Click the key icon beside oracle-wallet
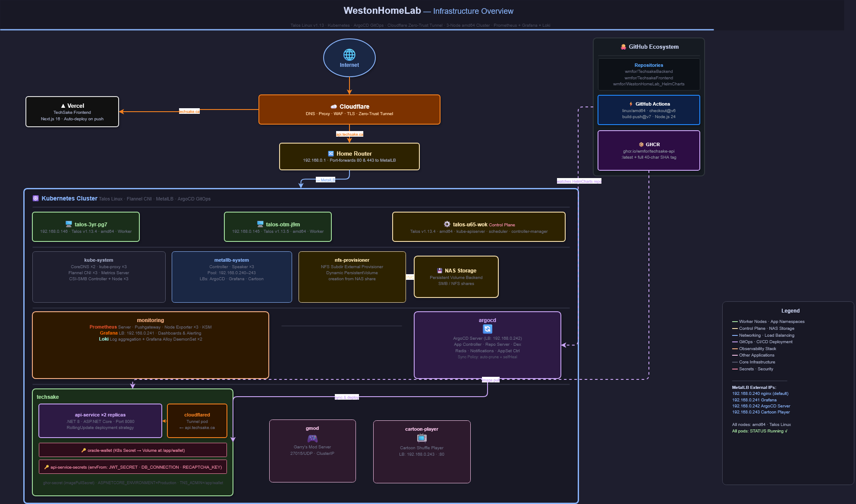This screenshot has height=504, width=856. click(x=84, y=450)
